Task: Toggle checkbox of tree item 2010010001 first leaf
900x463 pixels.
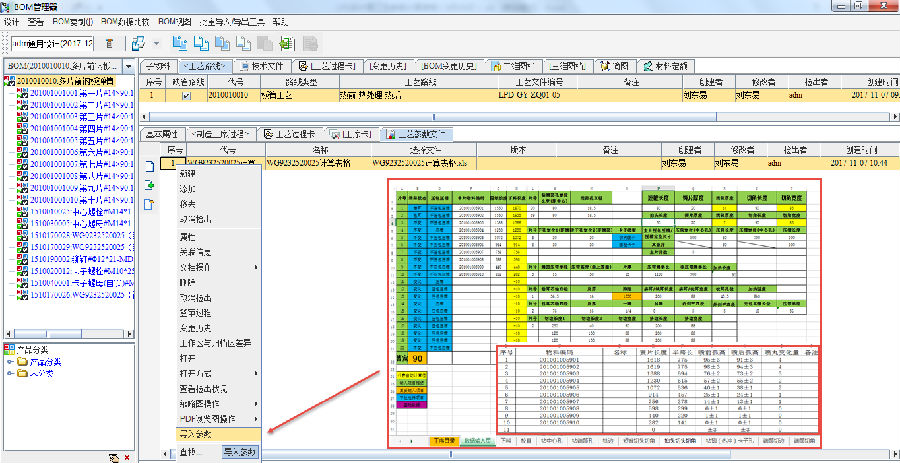Action: tap(21, 93)
